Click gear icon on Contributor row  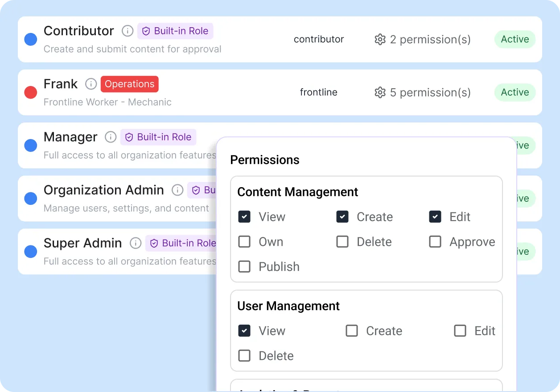[x=380, y=40]
